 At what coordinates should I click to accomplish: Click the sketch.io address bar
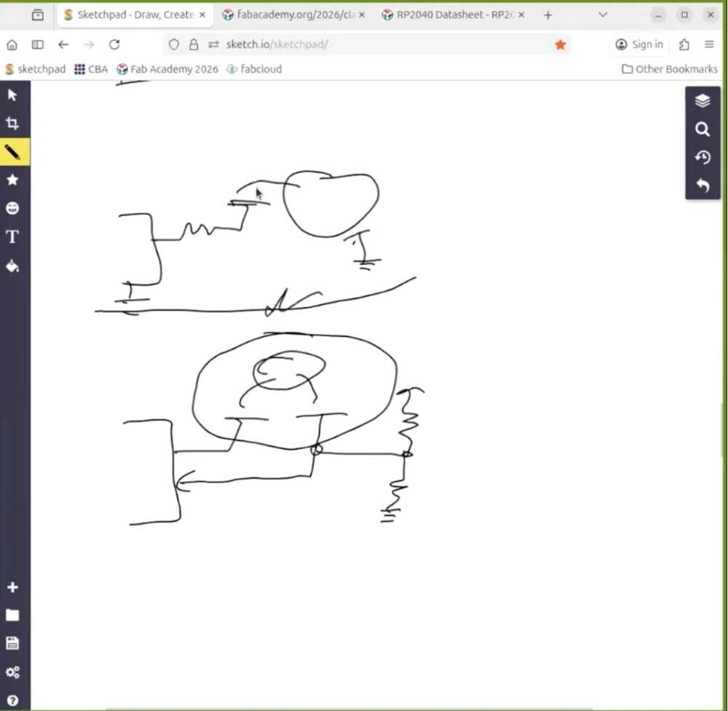pos(367,44)
